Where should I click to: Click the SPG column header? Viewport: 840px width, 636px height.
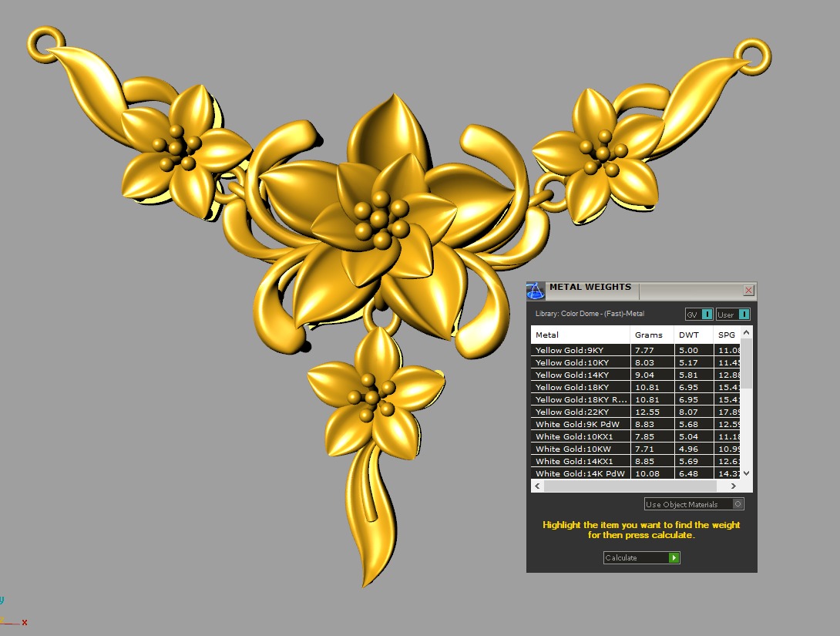(x=727, y=335)
